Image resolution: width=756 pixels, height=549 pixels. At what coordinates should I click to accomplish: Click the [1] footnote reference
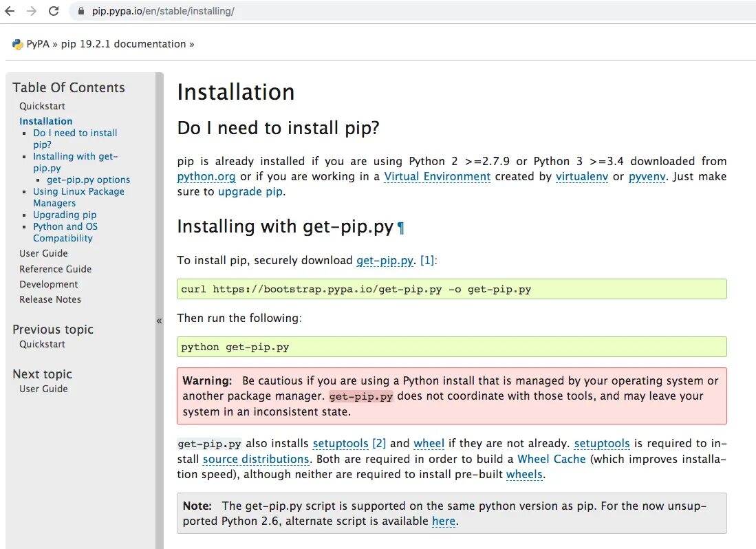tap(427, 260)
